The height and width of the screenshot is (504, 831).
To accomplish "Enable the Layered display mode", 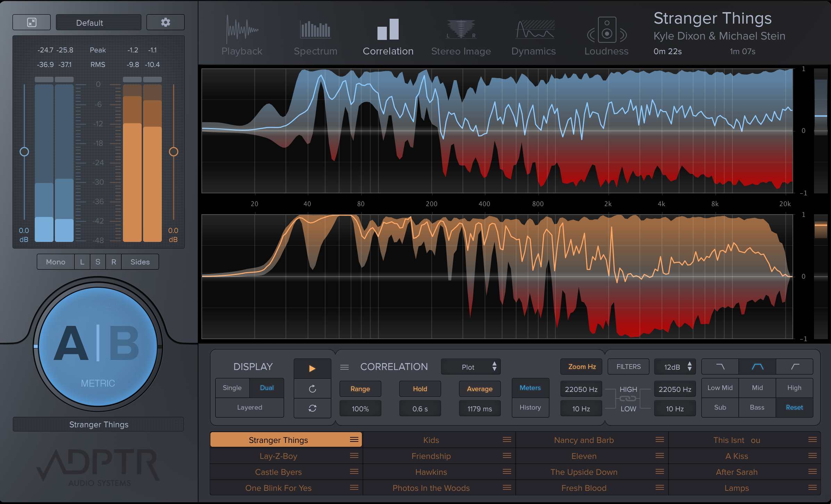I will (x=249, y=408).
